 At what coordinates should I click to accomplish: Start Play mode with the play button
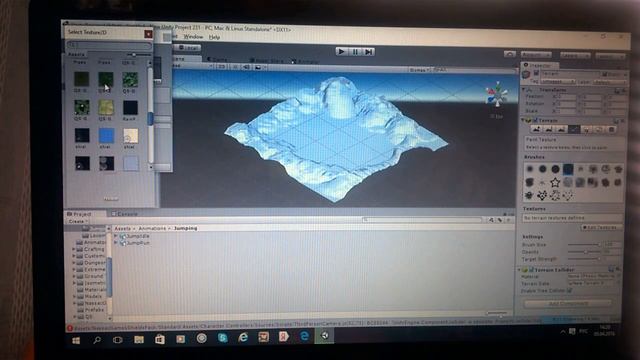point(341,51)
